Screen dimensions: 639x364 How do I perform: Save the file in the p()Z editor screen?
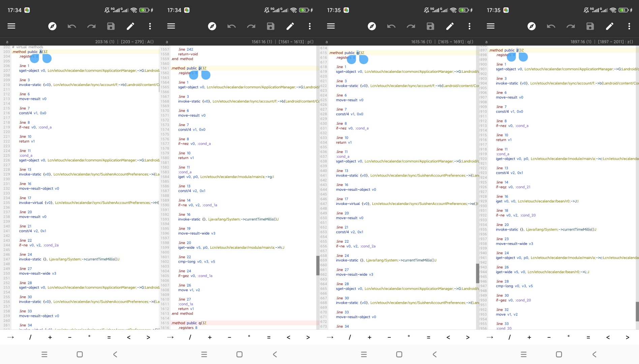(271, 26)
